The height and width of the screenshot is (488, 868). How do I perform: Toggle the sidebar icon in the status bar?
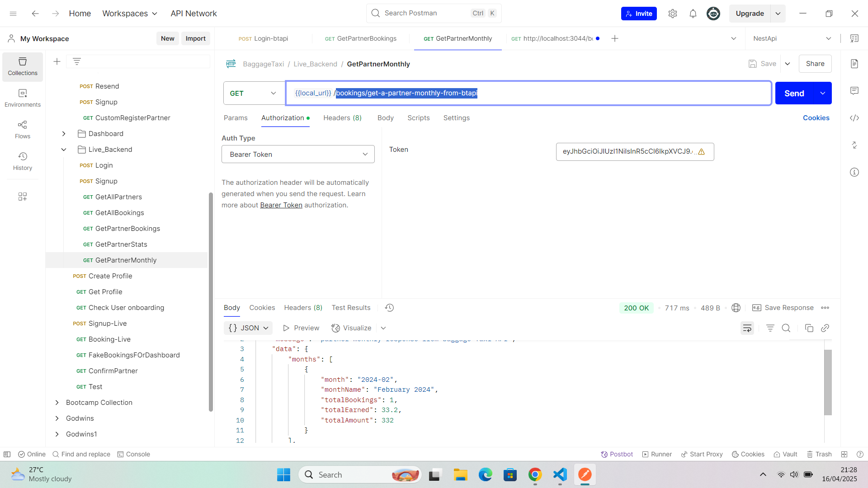click(x=7, y=454)
